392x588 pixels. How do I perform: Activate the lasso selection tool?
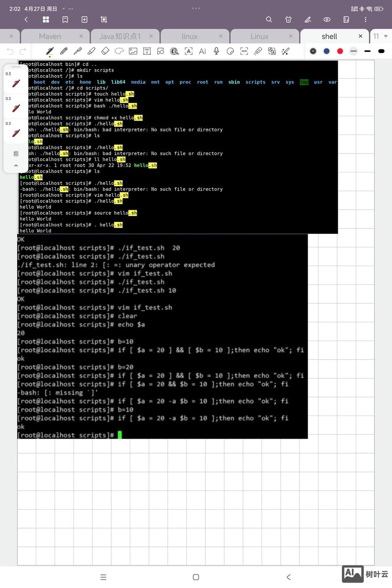click(119, 51)
